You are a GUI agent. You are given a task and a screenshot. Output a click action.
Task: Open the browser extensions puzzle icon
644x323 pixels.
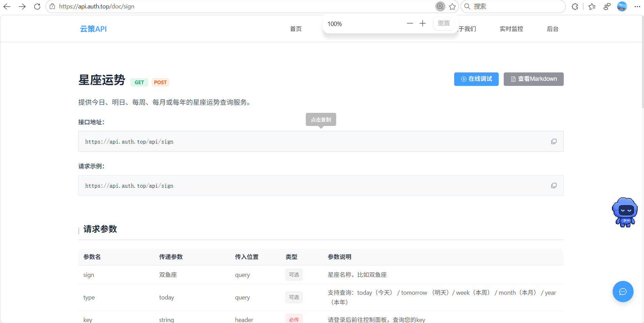pos(575,6)
